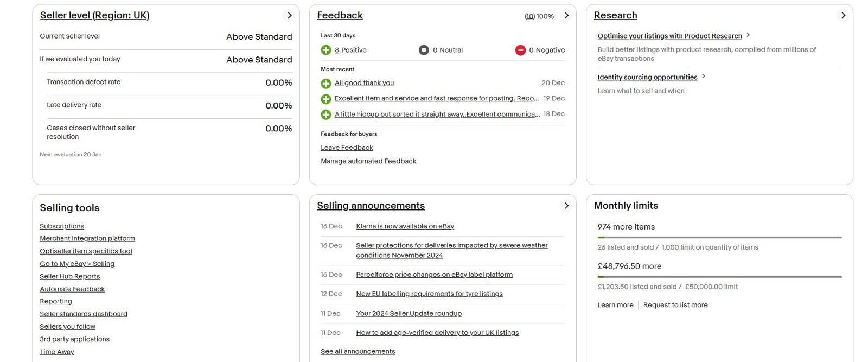Open the 'Seller Hub Reports' tool link

coord(69,276)
